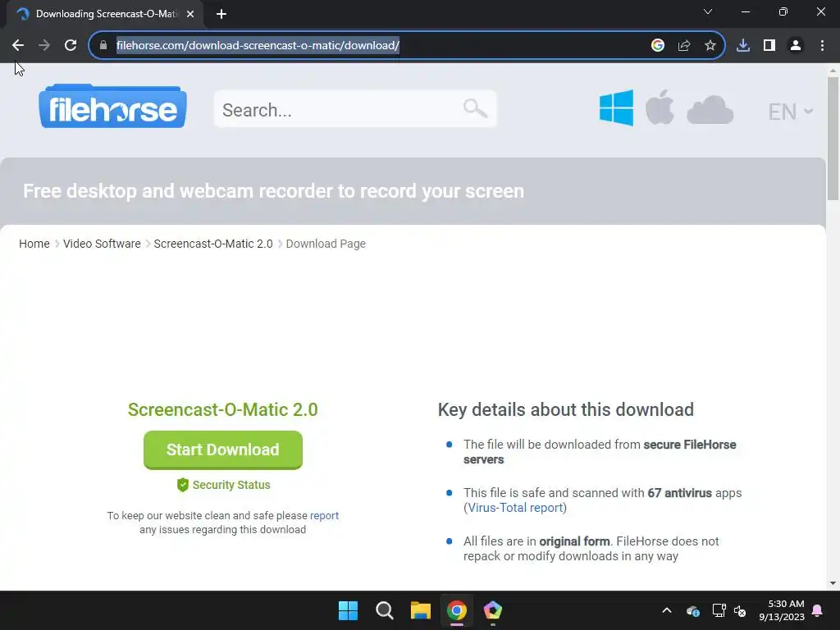Open a new browser tab
Screen dimensions: 840x630
click(x=221, y=14)
